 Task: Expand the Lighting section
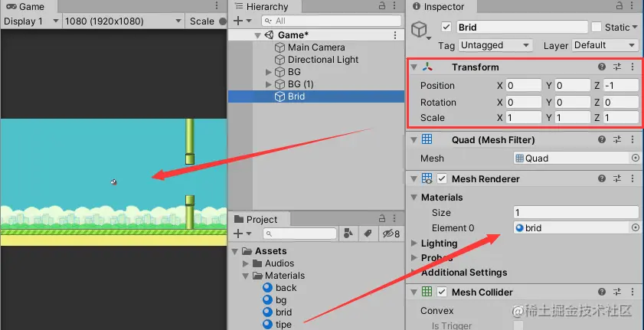pos(414,243)
